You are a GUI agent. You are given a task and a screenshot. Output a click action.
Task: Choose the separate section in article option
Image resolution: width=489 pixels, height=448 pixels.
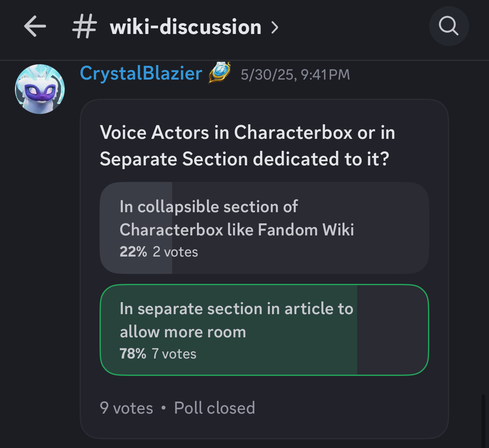[264, 330]
